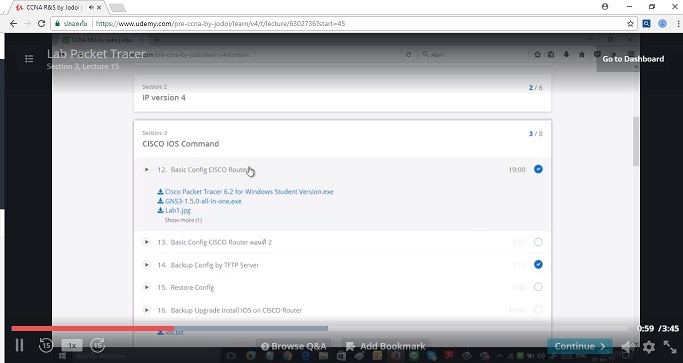Skip forward 15 seconds
This screenshot has width=683, height=363.
(x=98, y=345)
